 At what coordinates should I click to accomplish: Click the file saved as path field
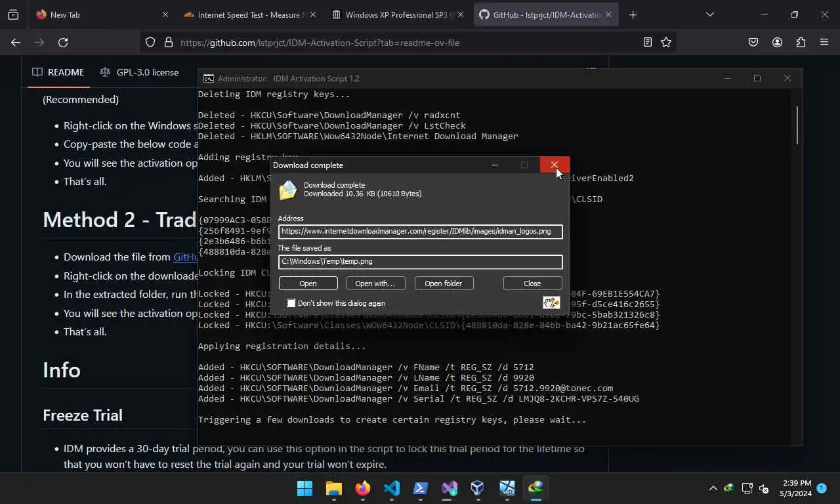coord(420,261)
